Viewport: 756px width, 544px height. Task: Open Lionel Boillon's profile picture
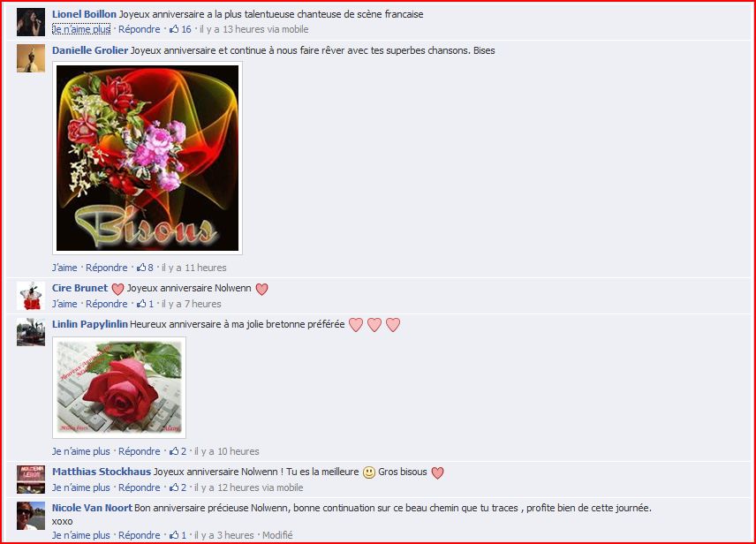click(x=31, y=22)
